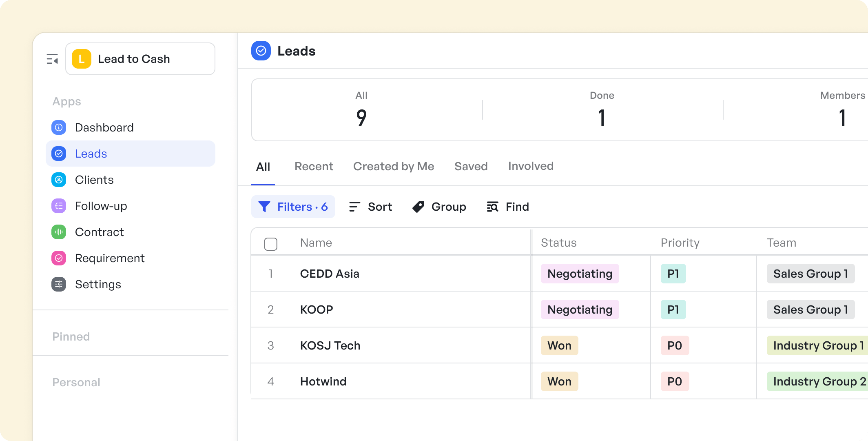
Task: Switch to the Involved tab
Action: tap(531, 166)
